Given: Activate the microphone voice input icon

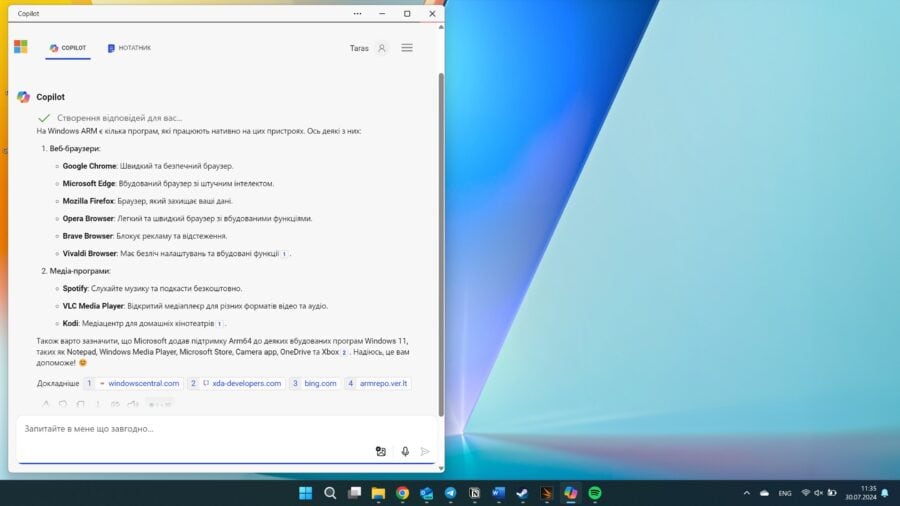Looking at the screenshot, I should [405, 451].
